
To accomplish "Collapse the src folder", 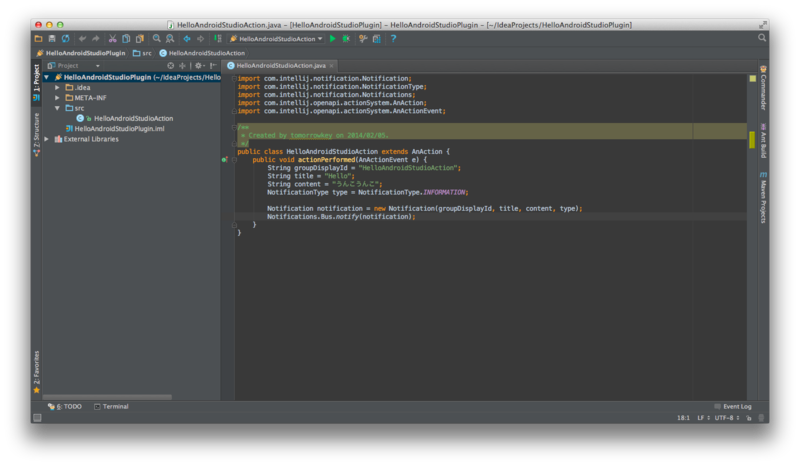I will pyautogui.click(x=57, y=108).
